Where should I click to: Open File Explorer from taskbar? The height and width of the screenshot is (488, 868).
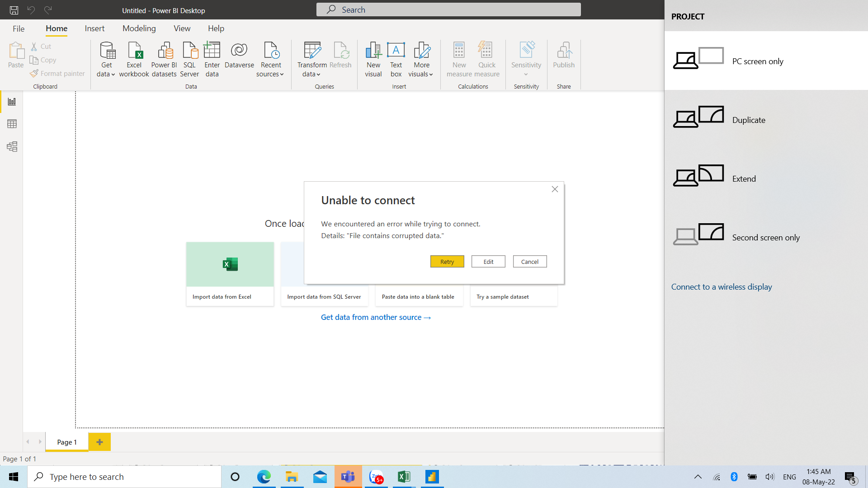coord(292,477)
